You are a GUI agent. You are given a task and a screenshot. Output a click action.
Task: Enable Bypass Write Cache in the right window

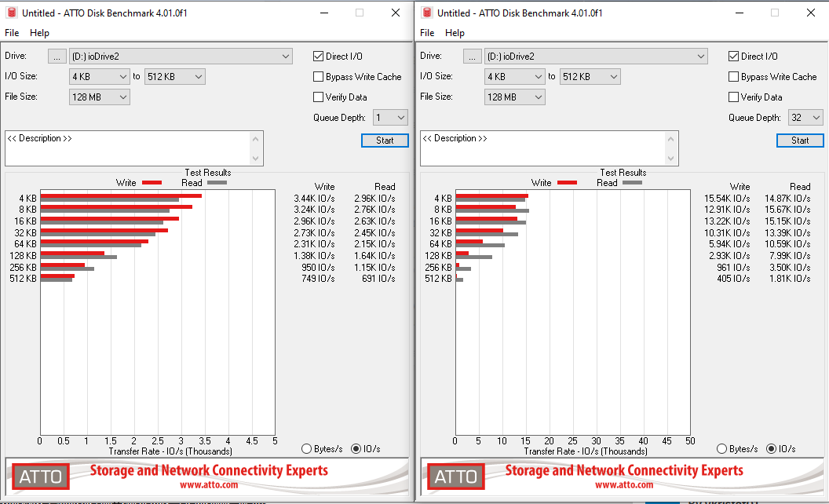pyautogui.click(x=733, y=77)
